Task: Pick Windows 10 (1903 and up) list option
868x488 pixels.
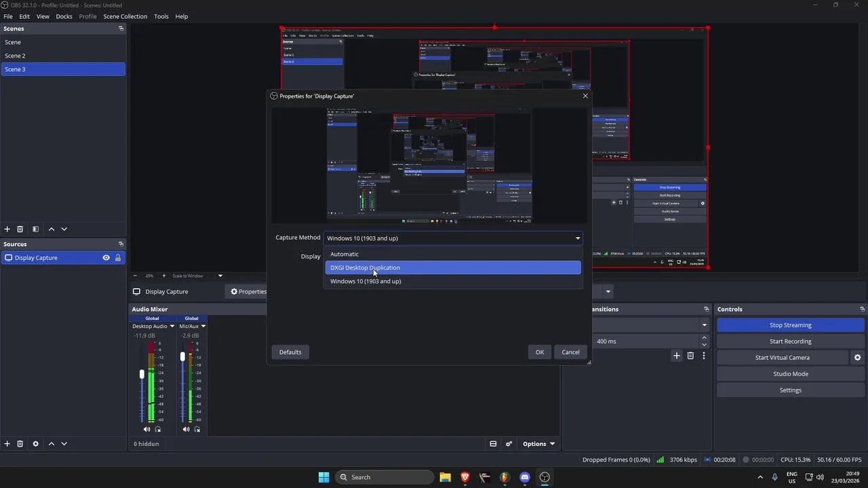Action: [453, 281]
